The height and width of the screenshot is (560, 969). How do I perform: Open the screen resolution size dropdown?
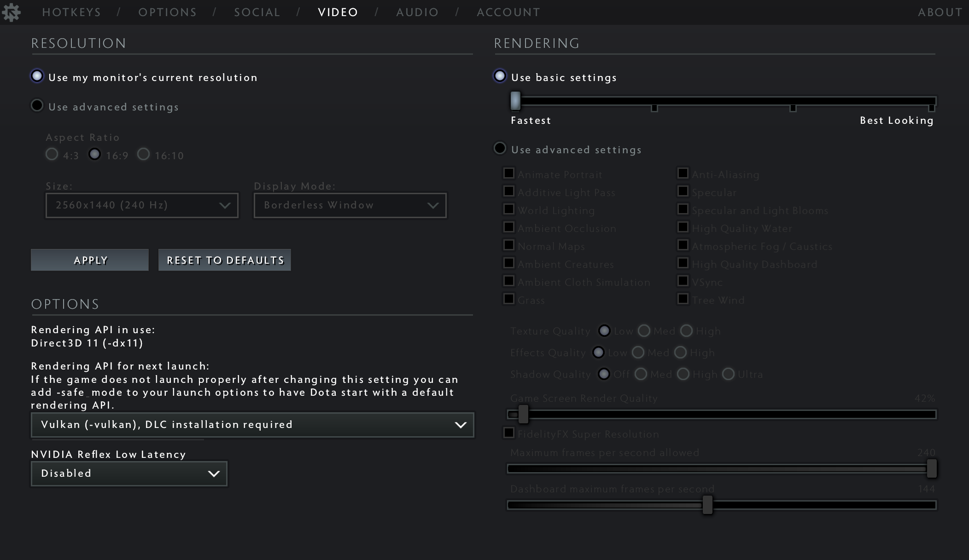coord(141,205)
